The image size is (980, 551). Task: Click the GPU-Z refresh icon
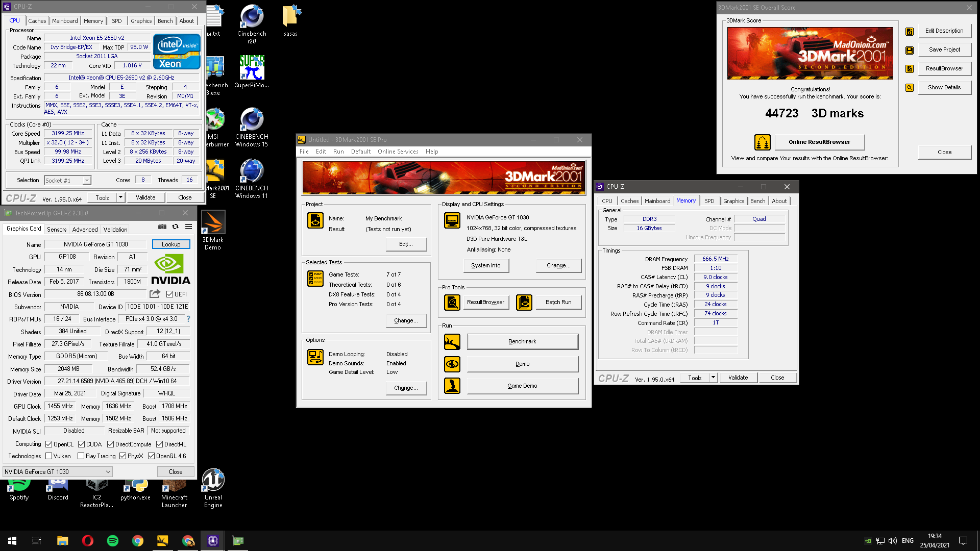click(176, 227)
